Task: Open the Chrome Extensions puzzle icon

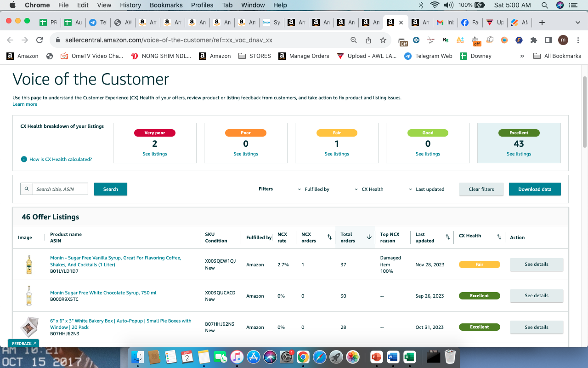Action: point(534,40)
